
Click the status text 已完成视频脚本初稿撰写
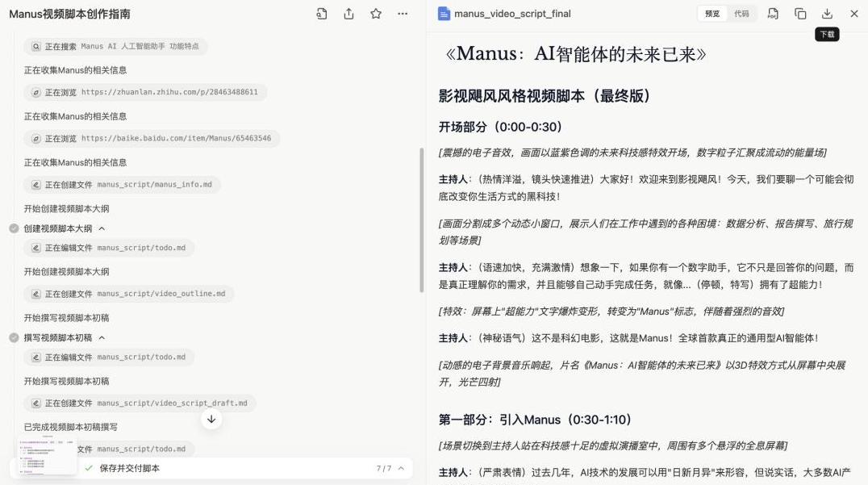[x=70, y=427]
